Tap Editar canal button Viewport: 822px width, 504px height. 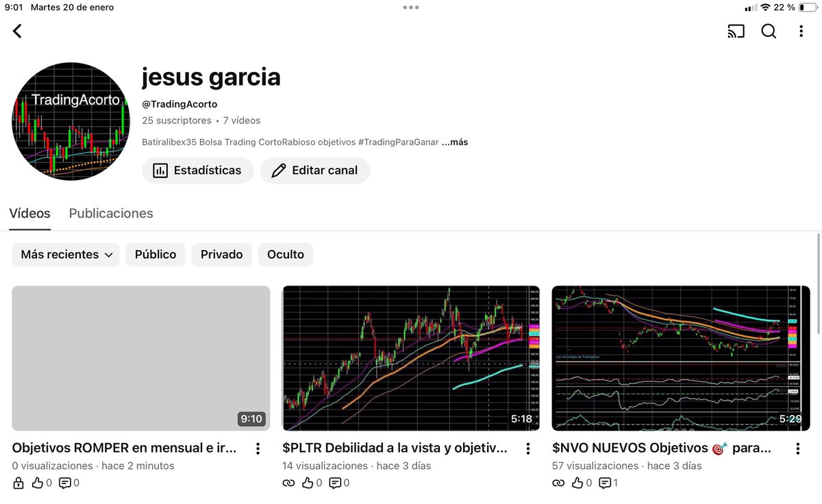(x=315, y=171)
